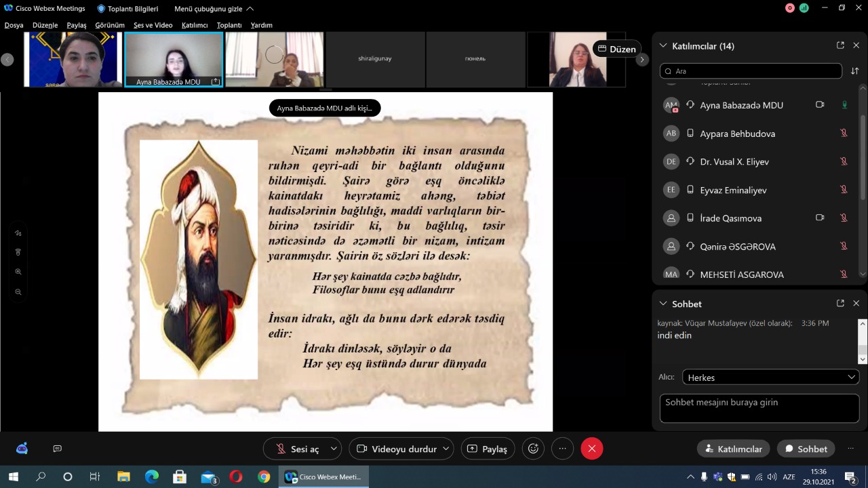This screenshot has width=868, height=488.
Task: Select the гюнель video tile
Action: tap(475, 60)
